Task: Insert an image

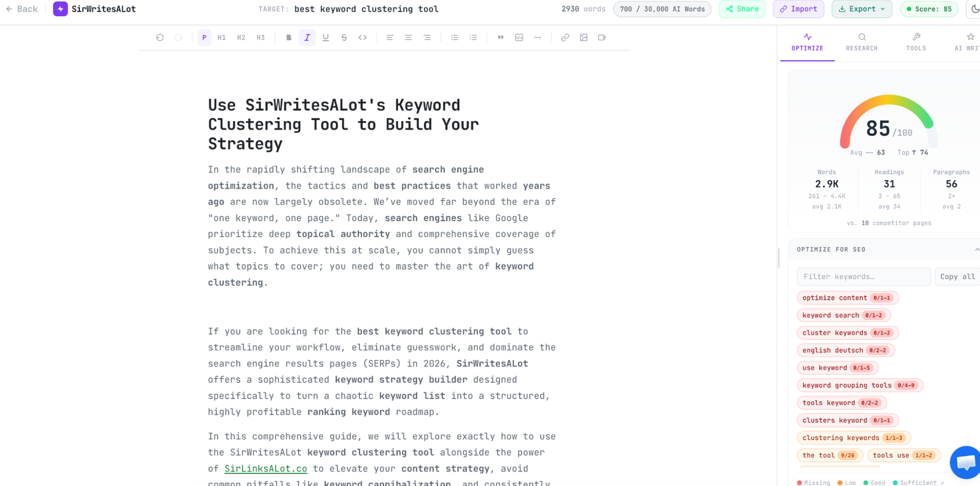Action: pyautogui.click(x=584, y=37)
